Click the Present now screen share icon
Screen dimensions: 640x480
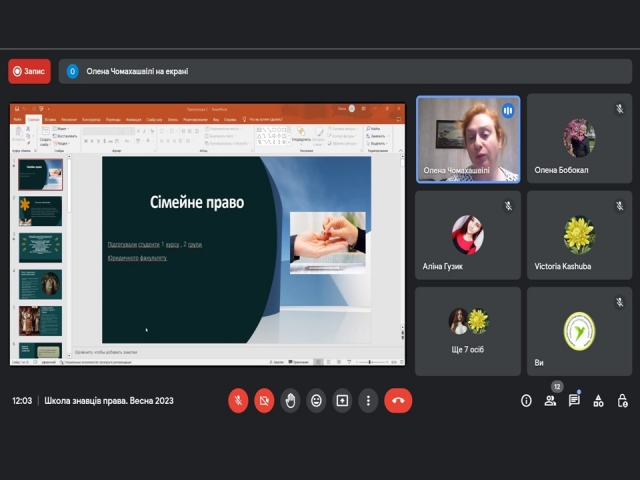click(x=342, y=400)
